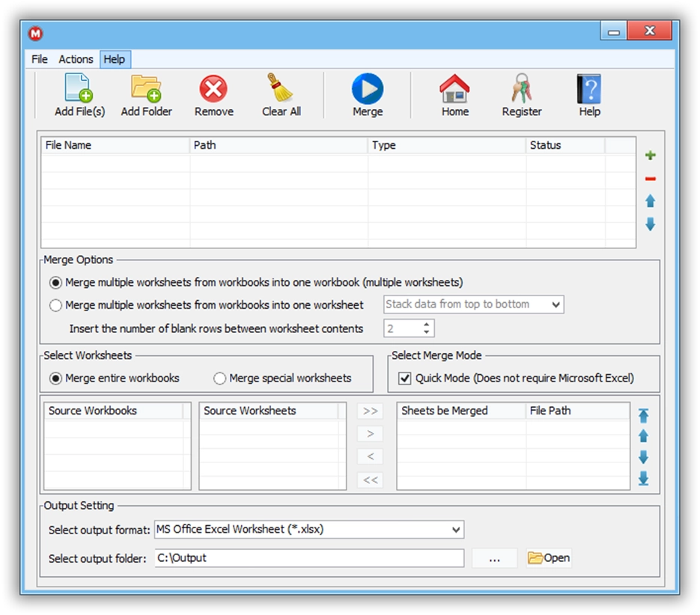The height and width of the screenshot is (615, 700).
Task: Click the red minus icon beside file list
Action: pyautogui.click(x=651, y=179)
